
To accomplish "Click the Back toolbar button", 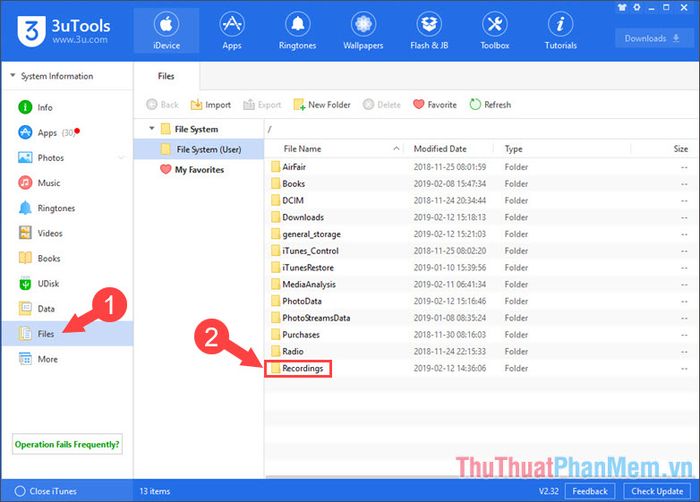I will (162, 105).
